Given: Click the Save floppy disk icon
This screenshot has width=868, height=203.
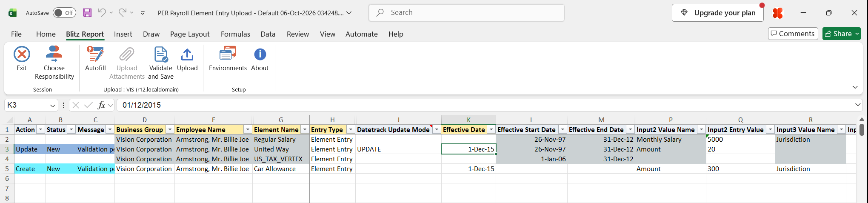Looking at the screenshot, I should coord(87,13).
